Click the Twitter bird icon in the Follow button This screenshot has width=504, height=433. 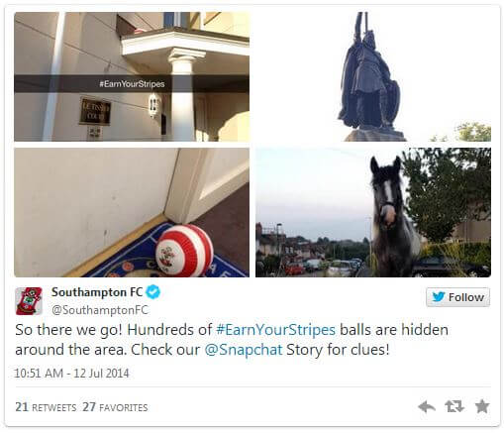click(439, 297)
